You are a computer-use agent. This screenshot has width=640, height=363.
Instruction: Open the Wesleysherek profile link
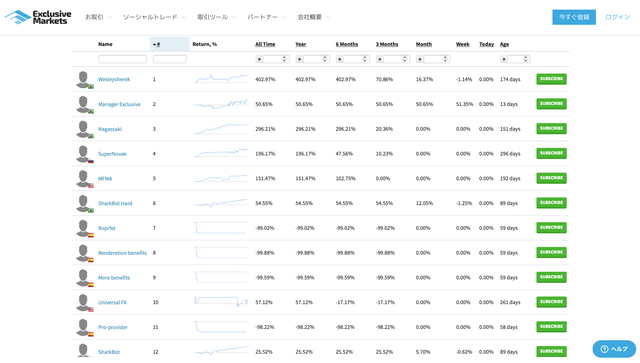(x=114, y=79)
